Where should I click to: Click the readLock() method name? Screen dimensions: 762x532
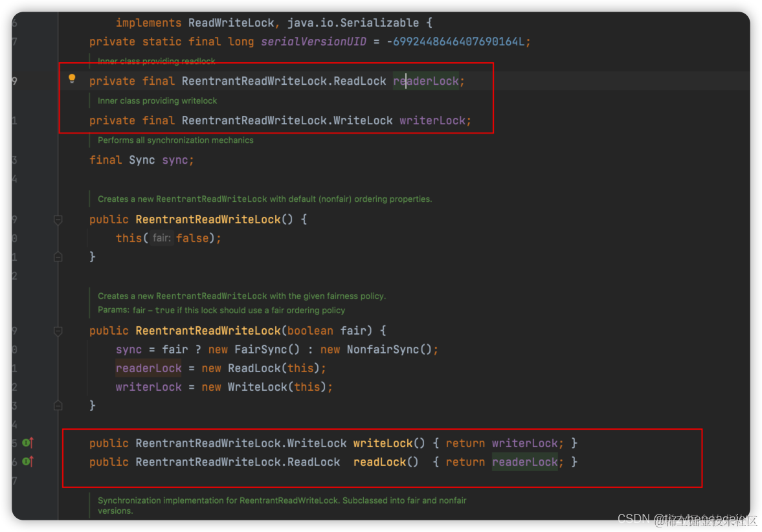pos(379,462)
